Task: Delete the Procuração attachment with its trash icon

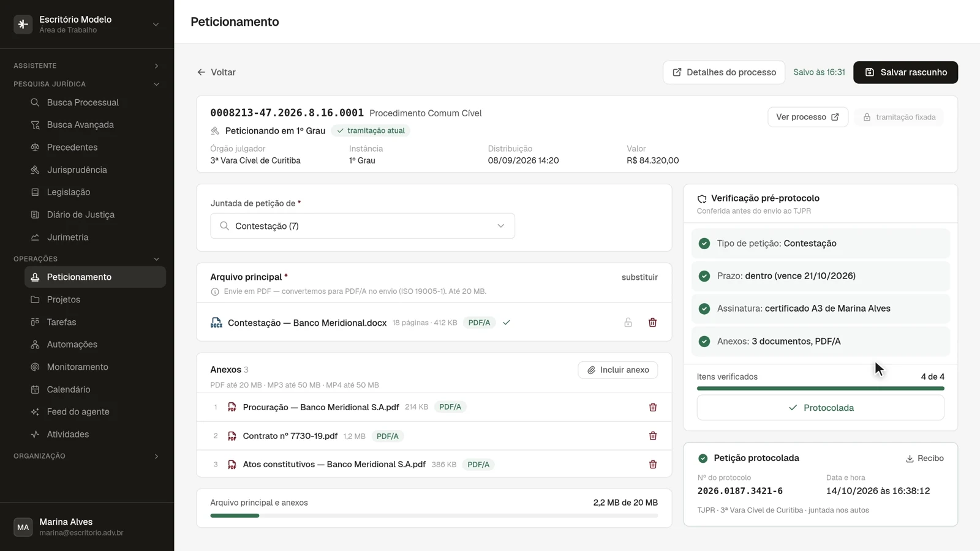Action: point(653,407)
